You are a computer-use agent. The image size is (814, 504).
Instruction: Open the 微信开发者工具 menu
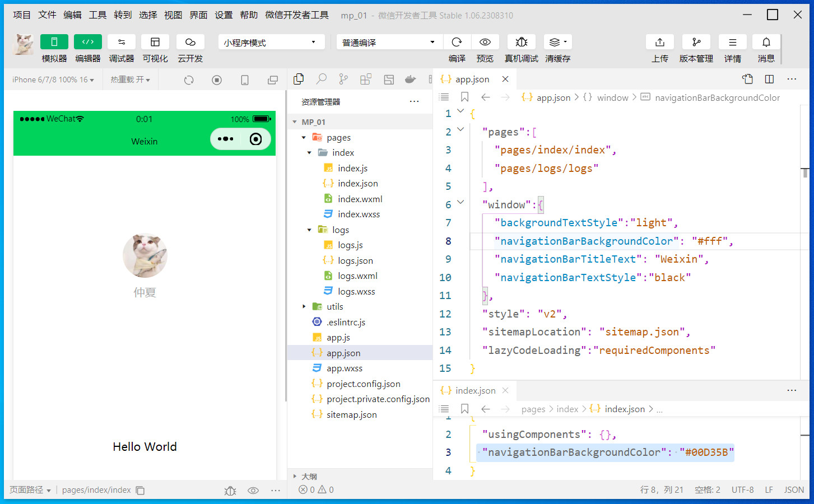point(297,15)
